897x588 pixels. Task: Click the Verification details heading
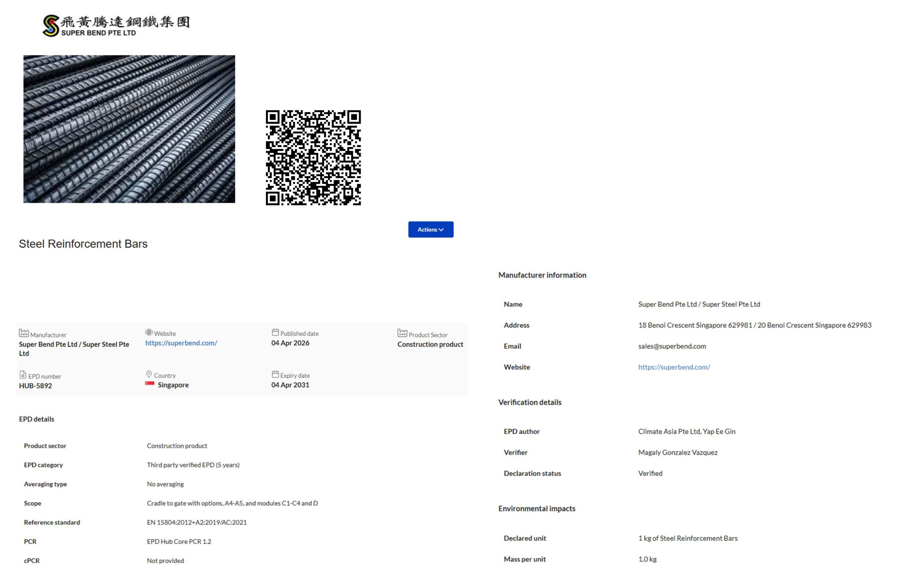(529, 402)
